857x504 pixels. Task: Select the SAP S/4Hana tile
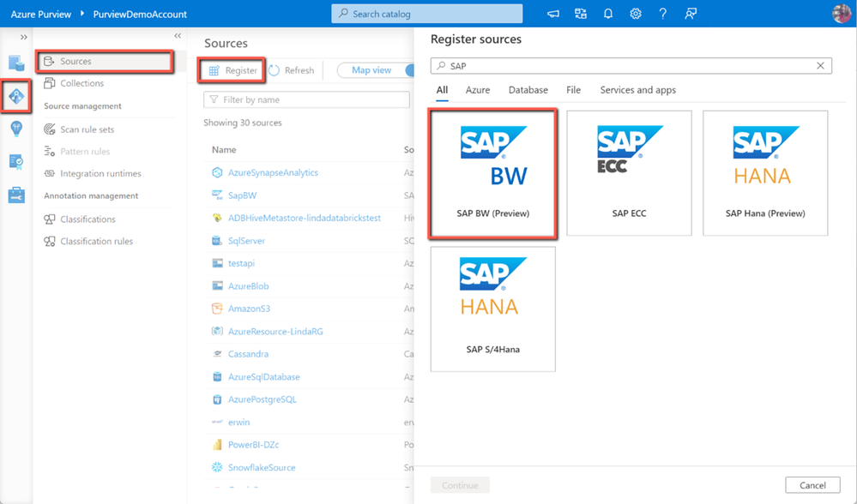pyautogui.click(x=493, y=309)
